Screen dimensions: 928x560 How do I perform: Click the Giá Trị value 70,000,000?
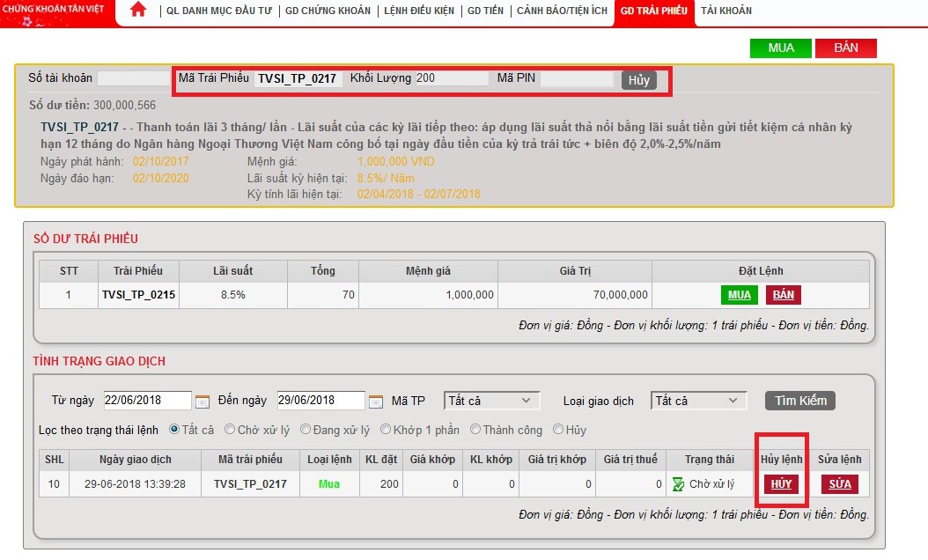[x=620, y=295]
